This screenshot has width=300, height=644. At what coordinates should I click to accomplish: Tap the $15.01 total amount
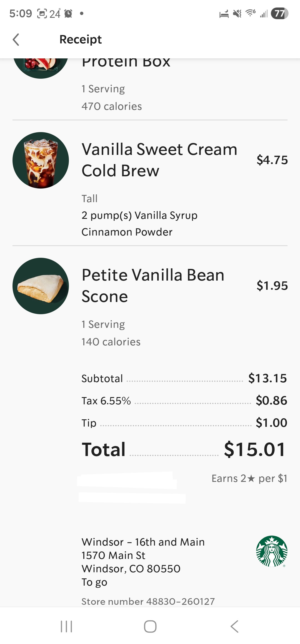[254, 449]
